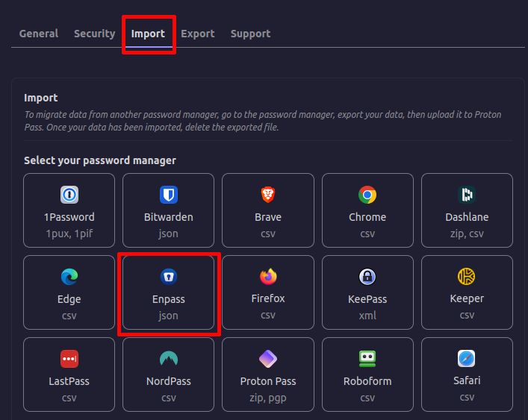Screen dimensions: 528x420
Task: Click the KeePass padlock icon
Action: point(367,277)
